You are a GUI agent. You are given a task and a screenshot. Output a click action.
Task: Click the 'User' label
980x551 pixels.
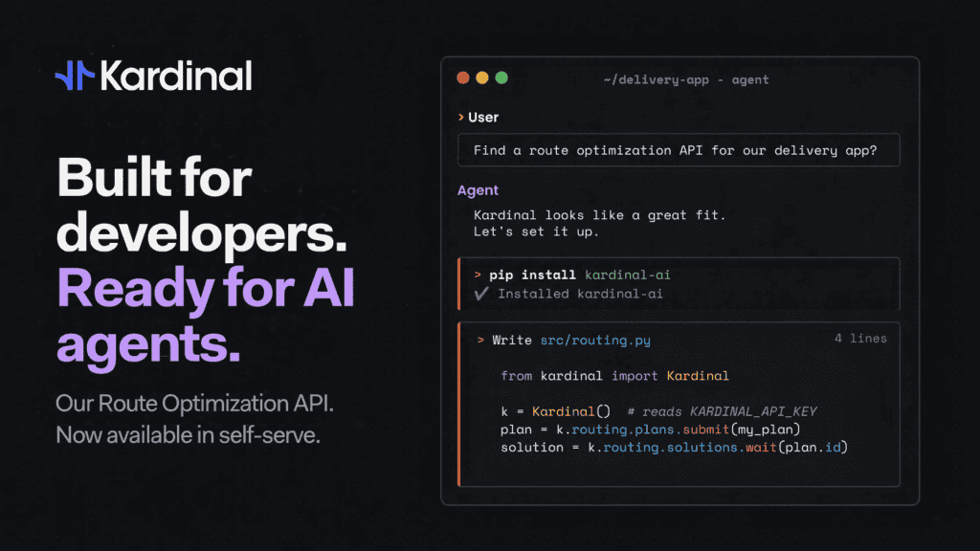click(483, 118)
